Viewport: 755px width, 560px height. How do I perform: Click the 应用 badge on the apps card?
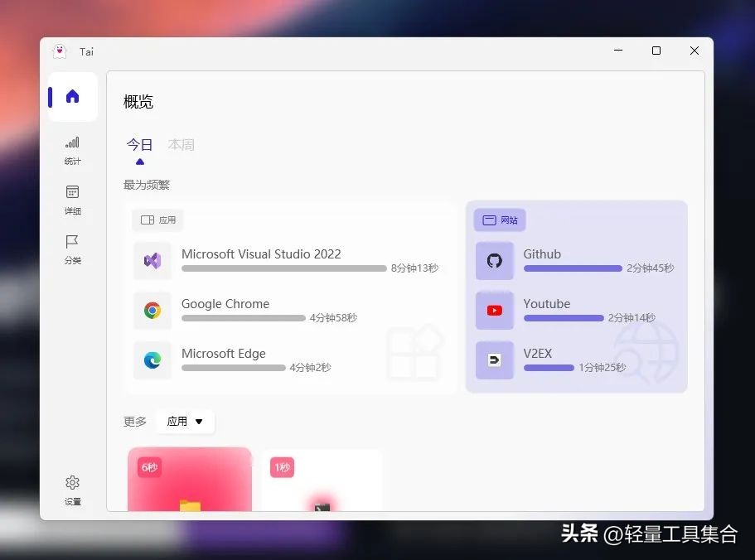click(157, 220)
